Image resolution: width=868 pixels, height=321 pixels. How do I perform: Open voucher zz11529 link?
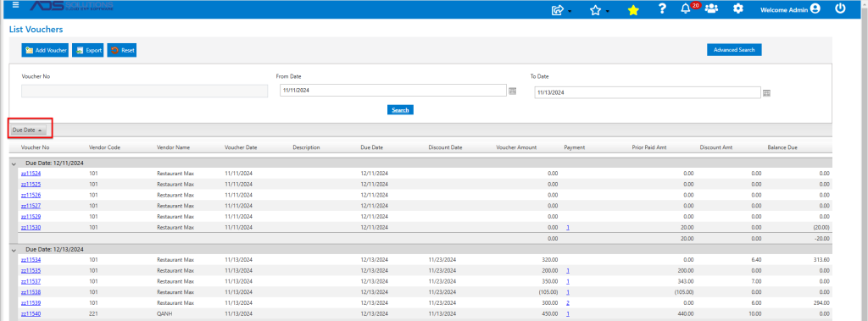click(x=31, y=216)
